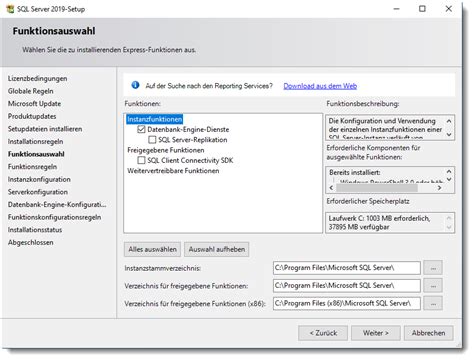Click the SQL Server setup title bar icon
The image size is (474, 360).
click(11, 9)
